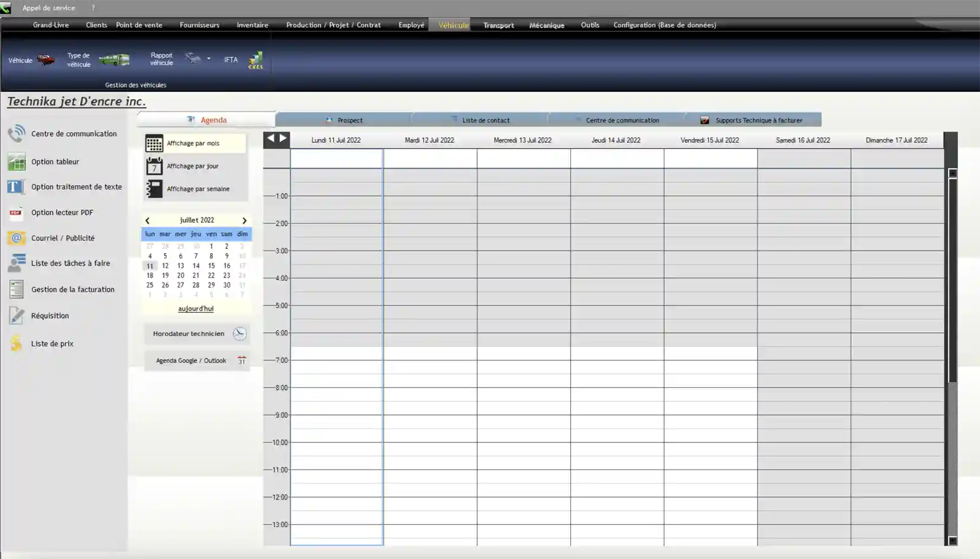Open the Mécanique menu

click(547, 25)
